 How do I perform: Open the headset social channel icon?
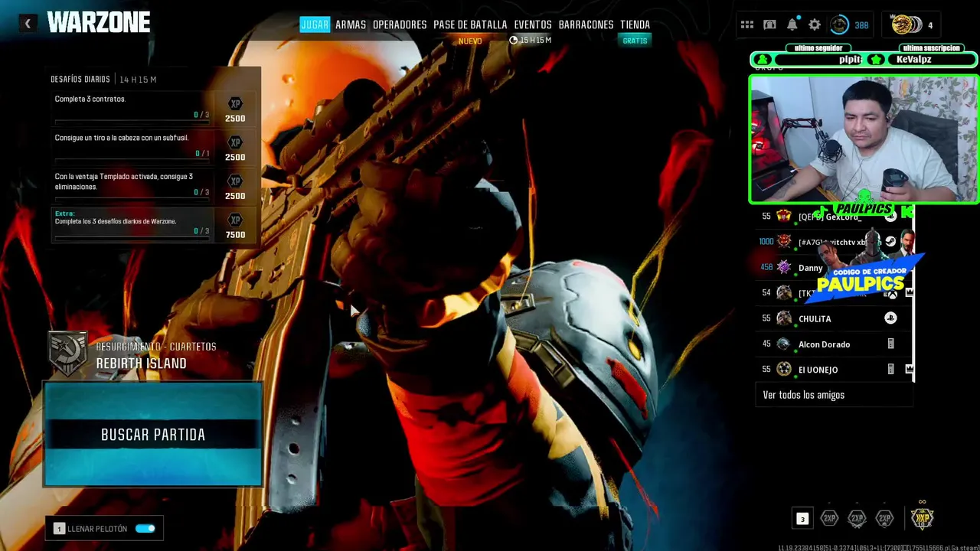tap(769, 24)
